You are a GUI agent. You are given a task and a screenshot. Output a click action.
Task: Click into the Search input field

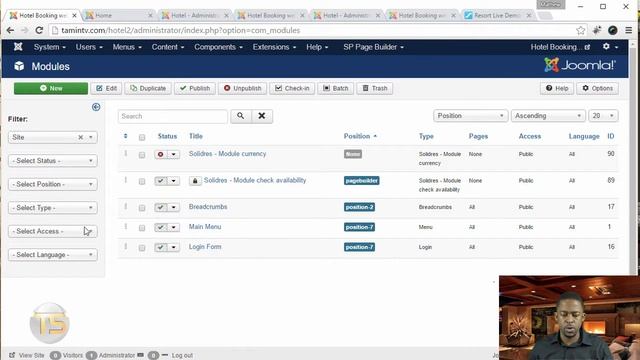(x=173, y=116)
